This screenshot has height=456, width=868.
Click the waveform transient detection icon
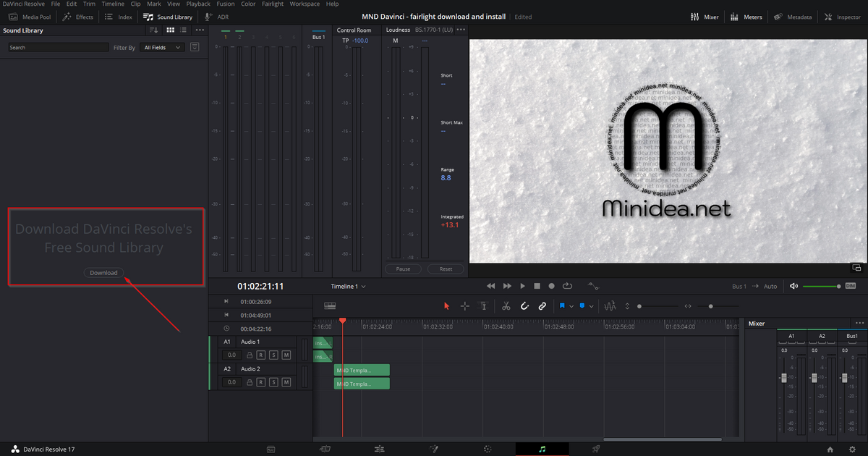coord(610,306)
